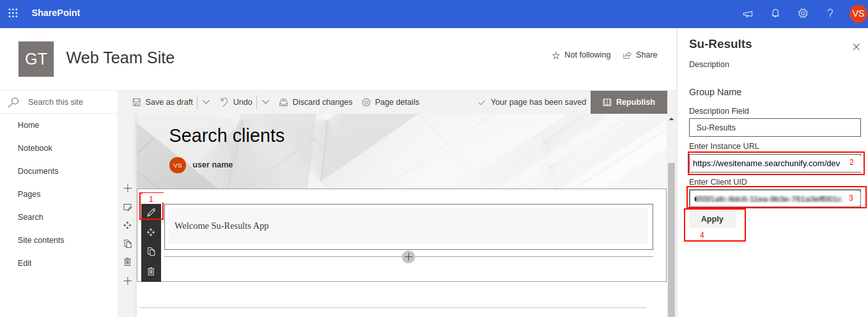This screenshot has height=317, width=868.
Task: Open the settings gear in header
Action: (x=803, y=13)
